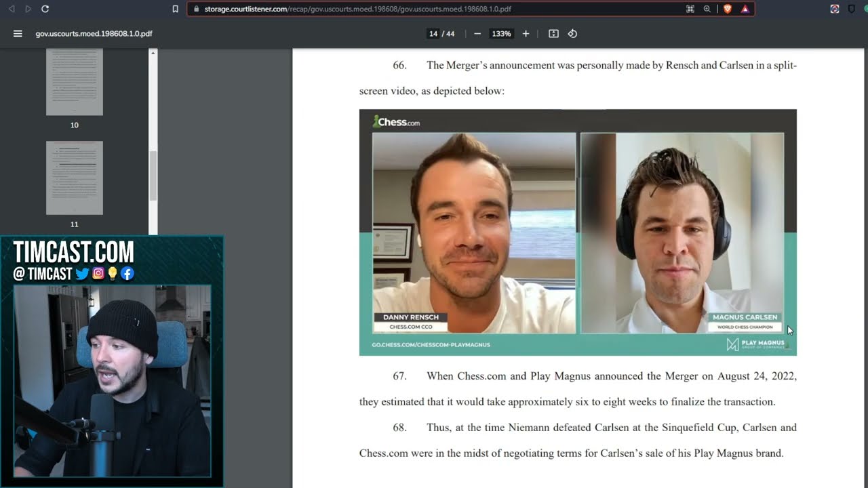
Task: Select page 11 thumbnail in sidebar
Action: (x=75, y=178)
